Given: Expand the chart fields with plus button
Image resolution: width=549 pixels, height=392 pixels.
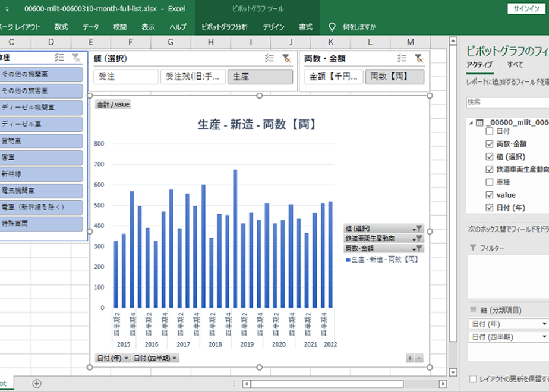Looking at the screenshot, I should point(410,358).
